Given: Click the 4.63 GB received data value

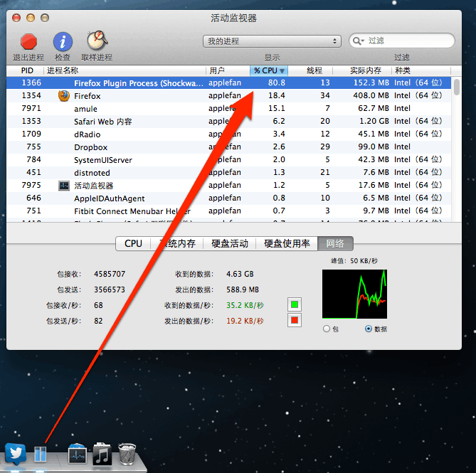Looking at the screenshot, I should pyautogui.click(x=240, y=274).
